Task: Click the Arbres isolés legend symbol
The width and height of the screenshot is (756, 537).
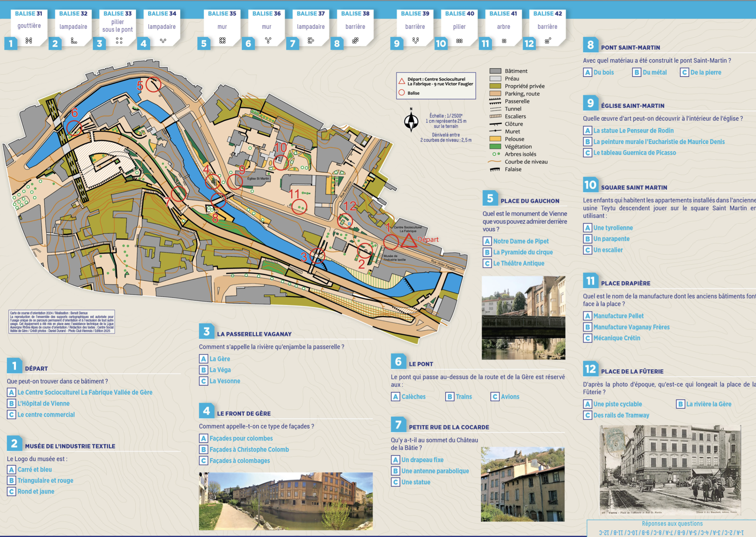Action: click(x=496, y=154)
